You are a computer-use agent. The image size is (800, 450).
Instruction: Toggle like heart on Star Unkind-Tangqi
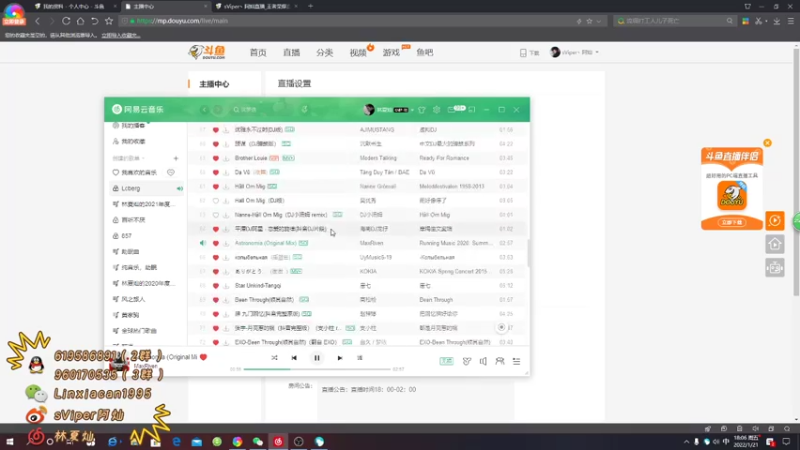216,286
